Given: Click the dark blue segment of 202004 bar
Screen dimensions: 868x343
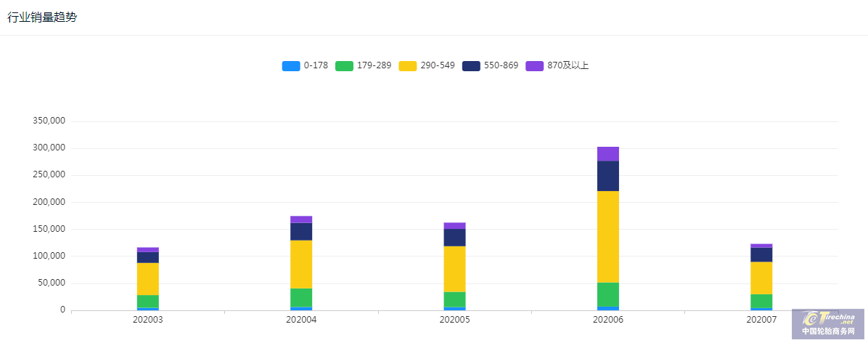Looking at the screenshot, I should [x=301, y=232].
